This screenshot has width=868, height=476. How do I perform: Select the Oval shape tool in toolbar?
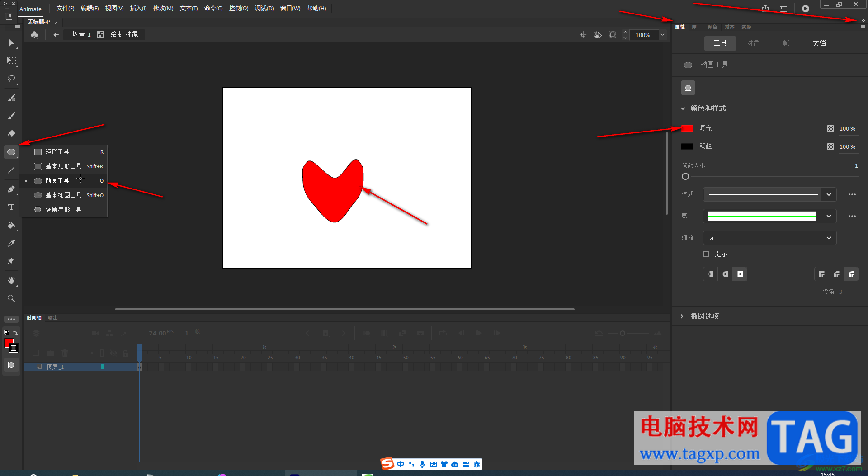click(11, 152)
